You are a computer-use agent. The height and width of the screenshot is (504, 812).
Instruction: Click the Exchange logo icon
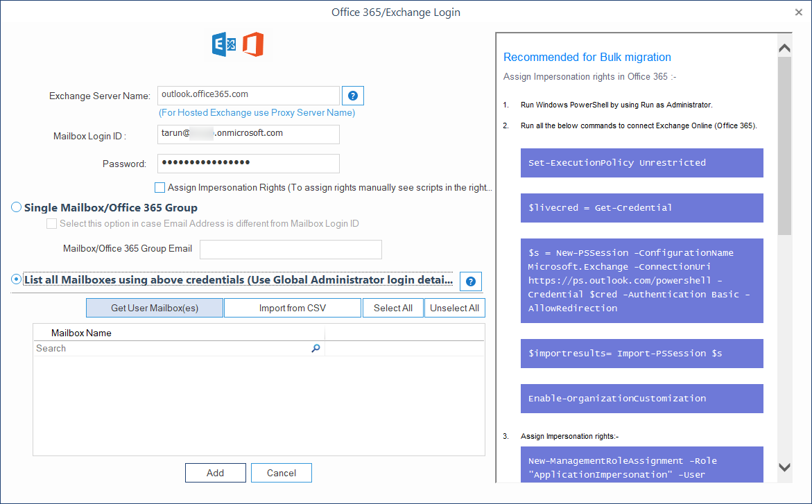[224, 44]
